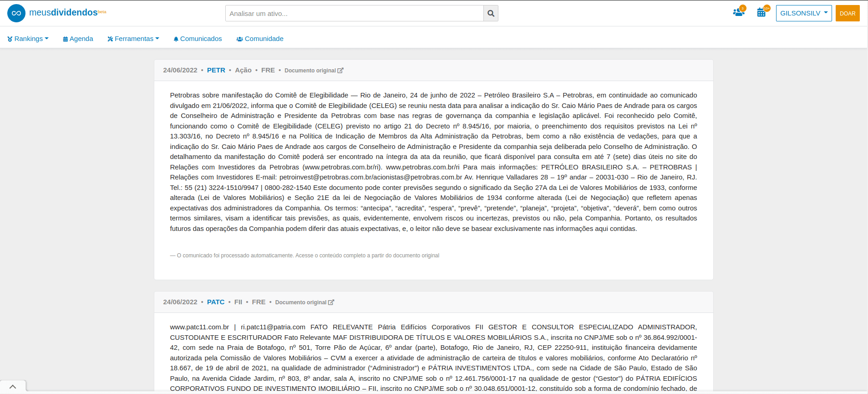Image resolution: width=868 pixels, height=394 pixels.
Task: Click the 'FRE' label in PETR header
Action: pos(268,70)
